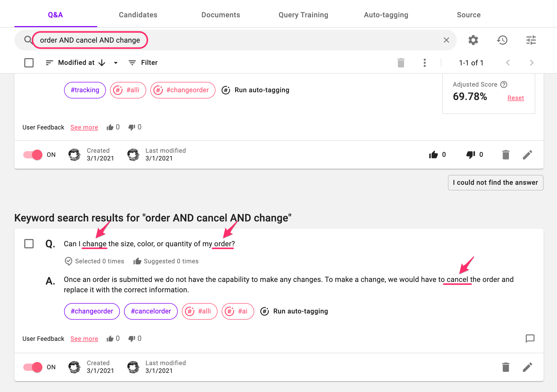
Task: Open the three-dot more options menu
Action: tap(424, 63)
